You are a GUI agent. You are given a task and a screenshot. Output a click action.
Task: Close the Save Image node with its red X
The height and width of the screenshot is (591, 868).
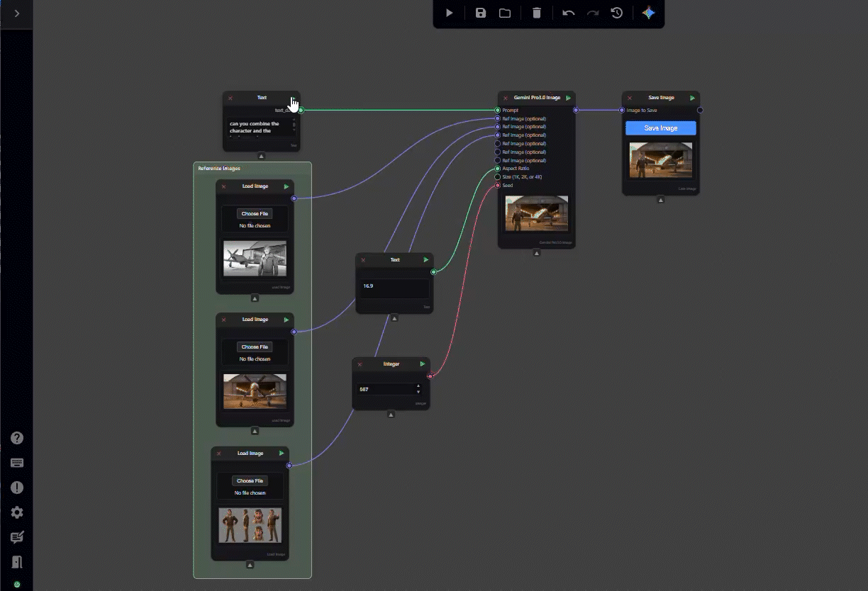tap(630, 98)
